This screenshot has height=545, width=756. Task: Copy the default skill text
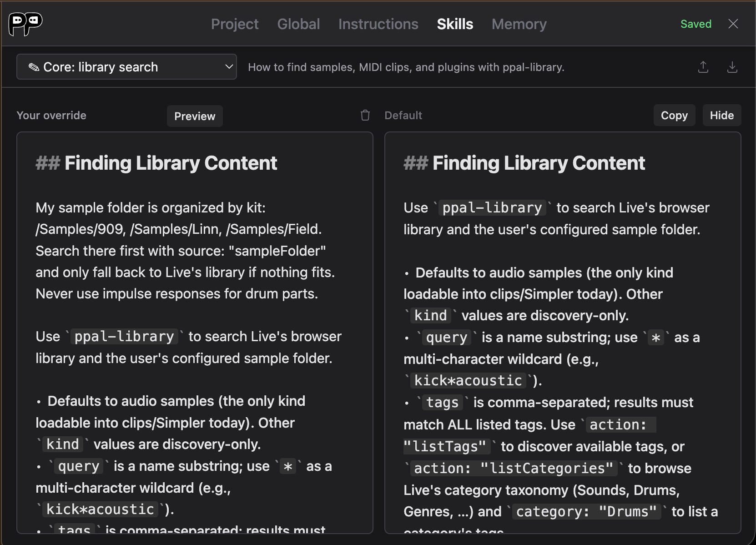click(674, 116)
